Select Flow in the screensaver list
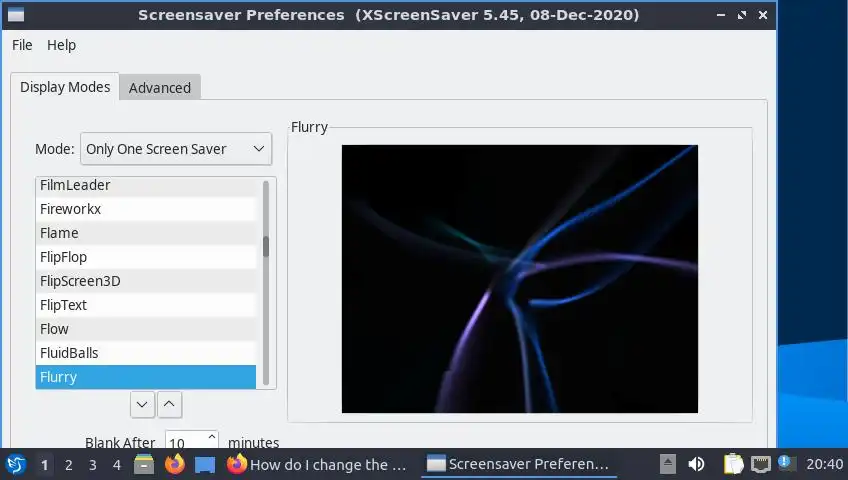Screen dimensions: 848x480 [146, 329]
